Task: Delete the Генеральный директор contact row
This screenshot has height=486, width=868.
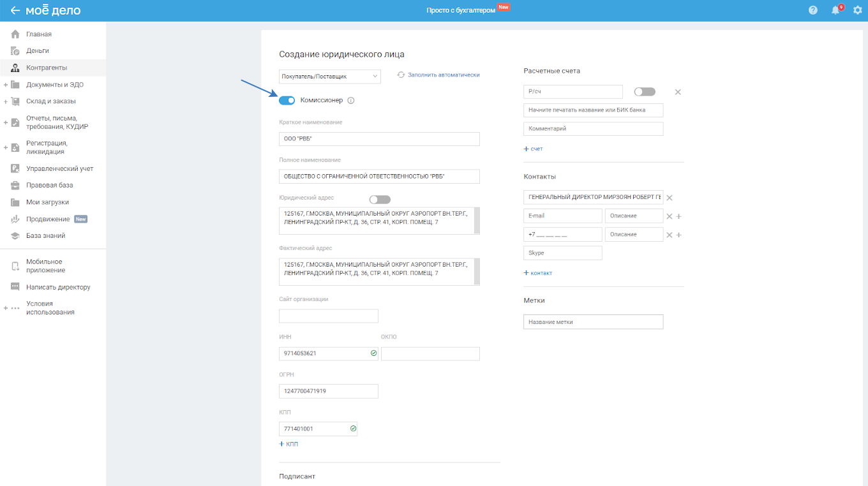Action: pos(670,198)
